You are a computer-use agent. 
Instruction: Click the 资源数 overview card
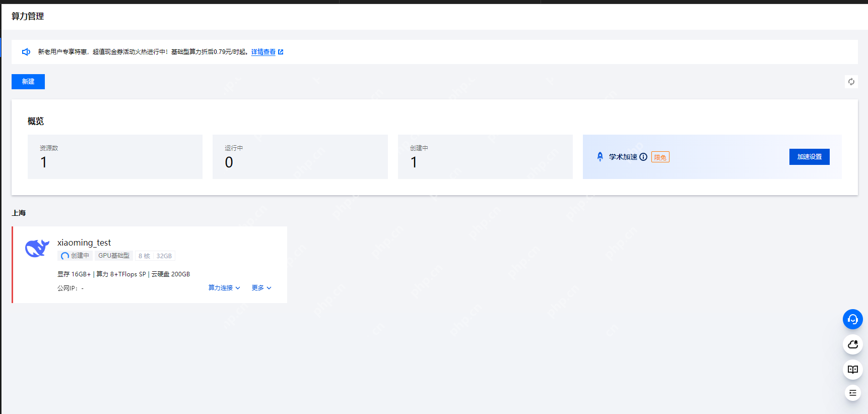[x=115, y=157]
